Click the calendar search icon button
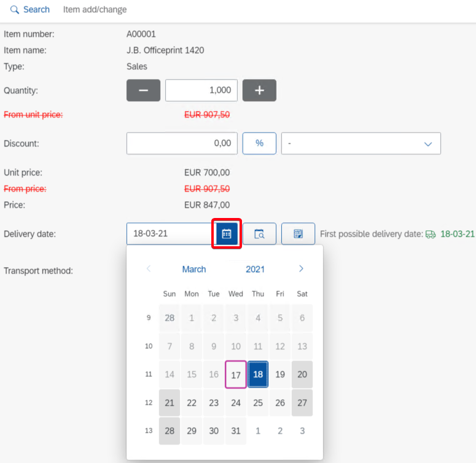 point(259,234)
